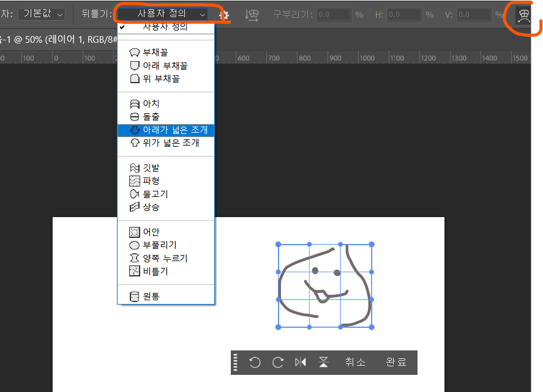Screen dimensions: 543x392
Task: Open the gear settings icon beside warp dropdown
Action: 223,15
